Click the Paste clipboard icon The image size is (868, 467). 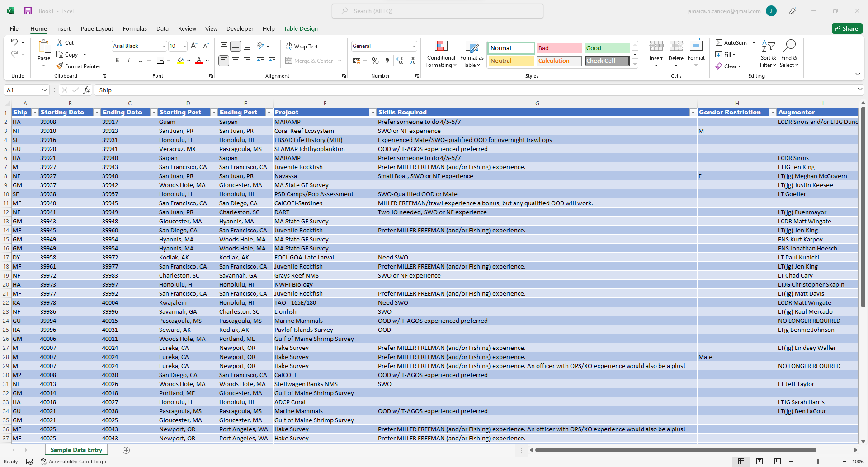[44, 47]
